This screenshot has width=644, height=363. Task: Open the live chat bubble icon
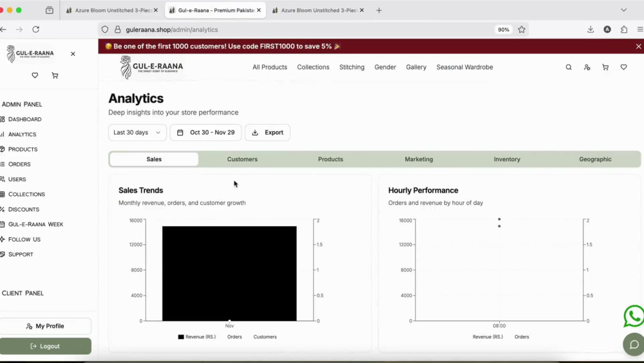[634, 344]
